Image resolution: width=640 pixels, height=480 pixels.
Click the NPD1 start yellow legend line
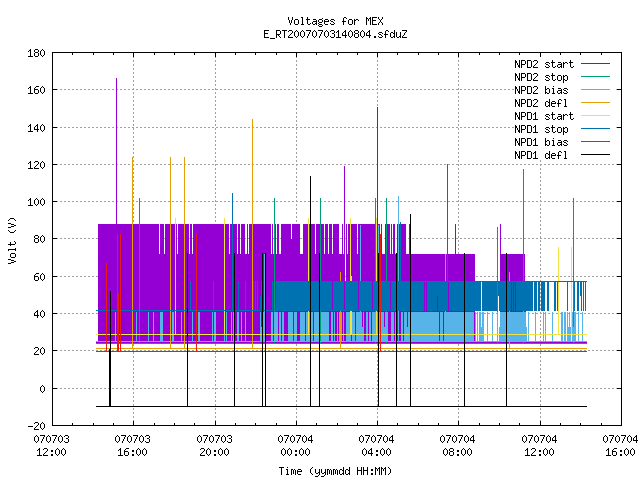tap(595, 116)
